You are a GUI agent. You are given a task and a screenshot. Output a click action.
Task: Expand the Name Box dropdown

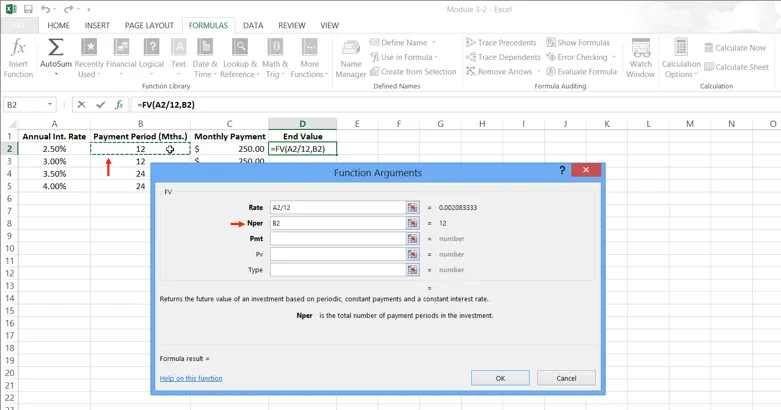click(50, 105)
